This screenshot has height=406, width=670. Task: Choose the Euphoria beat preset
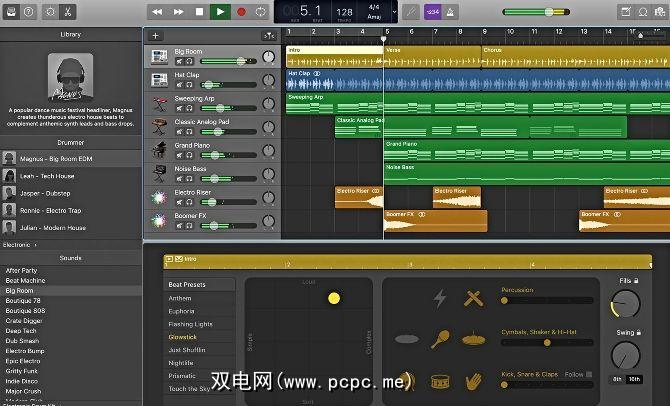(181, 311)
